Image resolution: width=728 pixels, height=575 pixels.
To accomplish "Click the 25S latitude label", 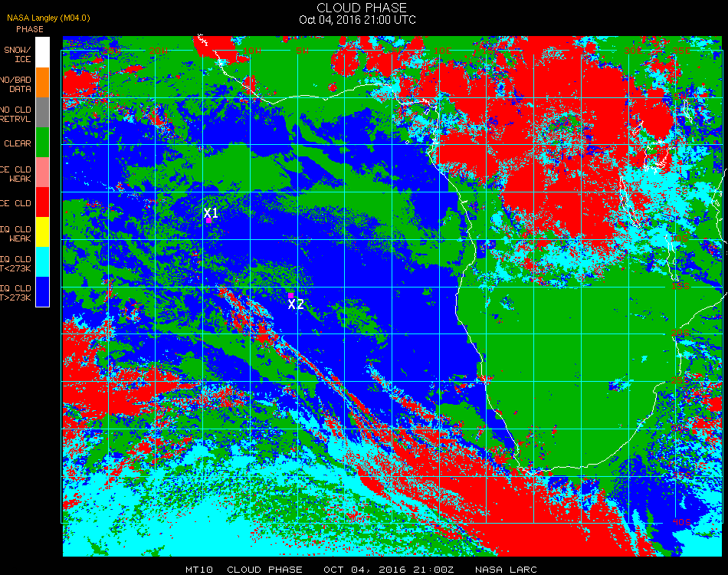I will pos(680,381).
